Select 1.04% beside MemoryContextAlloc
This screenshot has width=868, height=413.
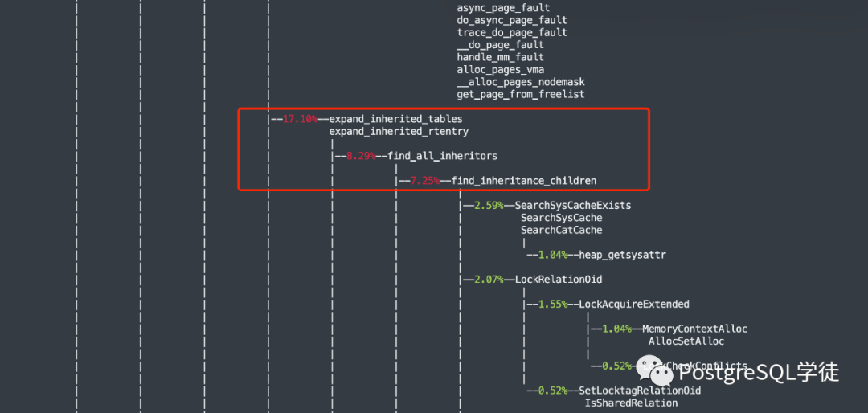pyautogui.click(x=617, y=329)
